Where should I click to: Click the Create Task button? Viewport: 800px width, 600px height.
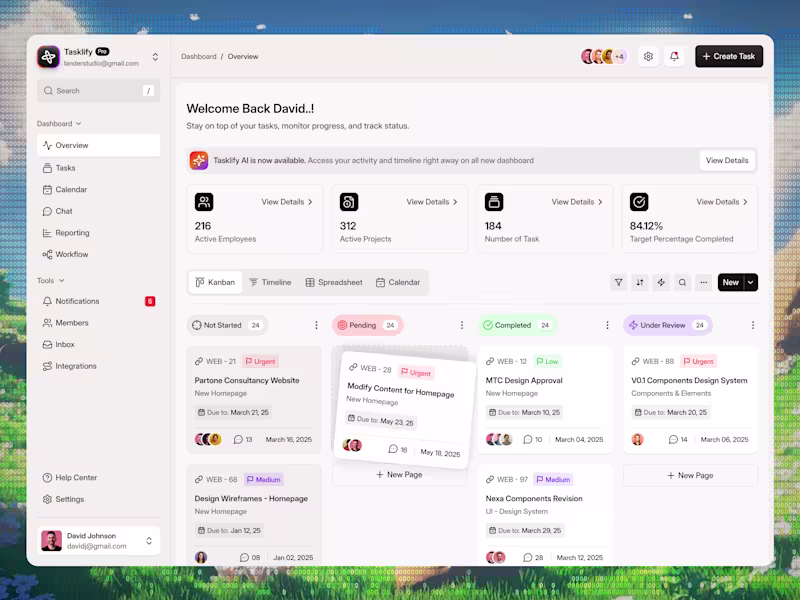point(729,57)
